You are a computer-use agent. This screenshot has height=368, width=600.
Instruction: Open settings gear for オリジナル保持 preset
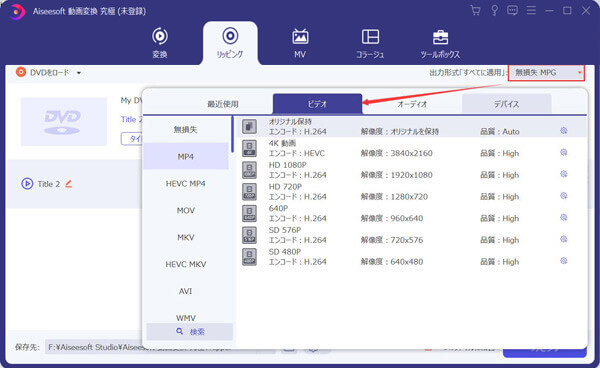(x=564, y=130)
